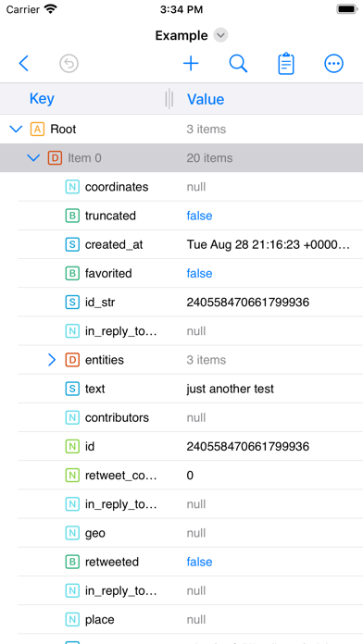Select the contributors key
The image size is (363, 644).
coord(117,417)
